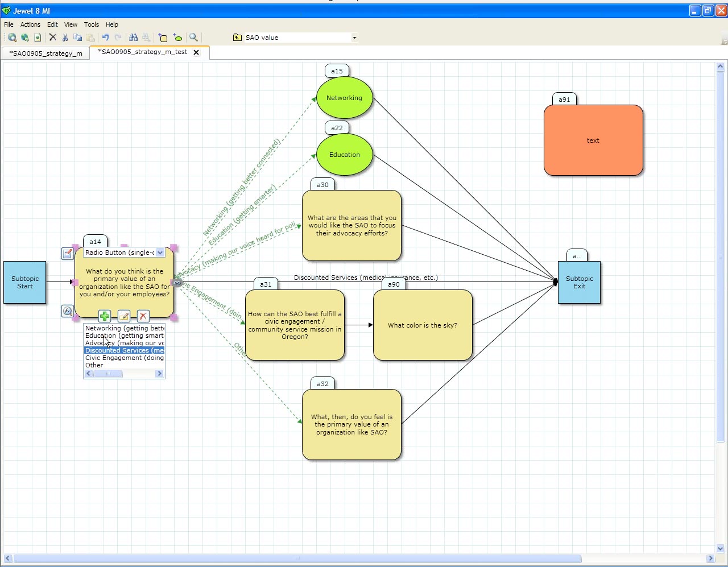
Task: Expand the SAO value dropdown arrow
Action: pos(354,38)
